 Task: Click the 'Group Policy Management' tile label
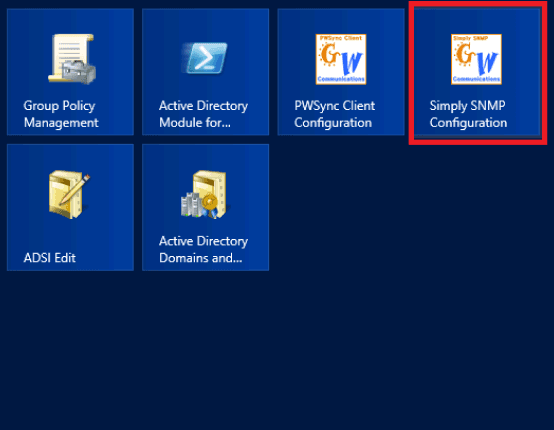[x=61, y=114]
